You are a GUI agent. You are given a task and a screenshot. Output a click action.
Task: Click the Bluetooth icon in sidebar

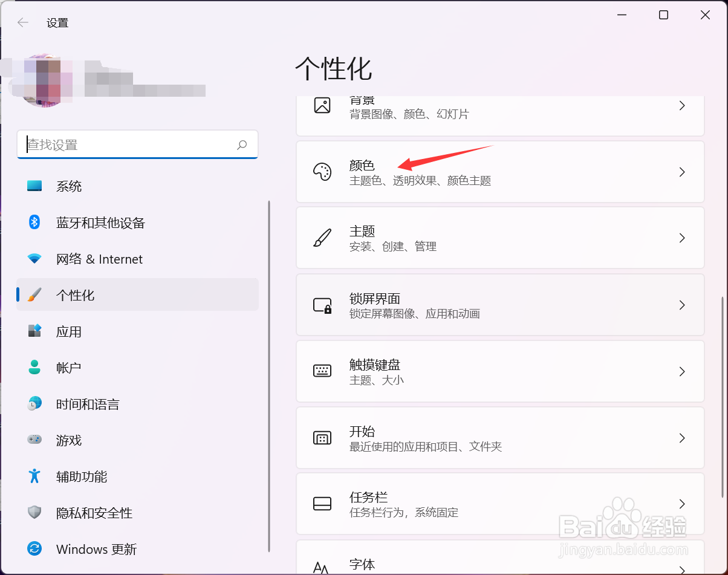[x=34, y=223]
